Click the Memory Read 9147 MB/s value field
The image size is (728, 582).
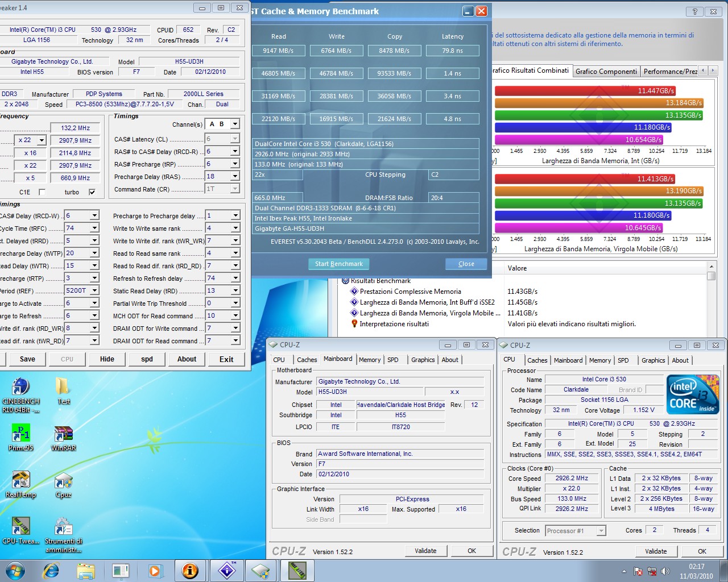278,51
